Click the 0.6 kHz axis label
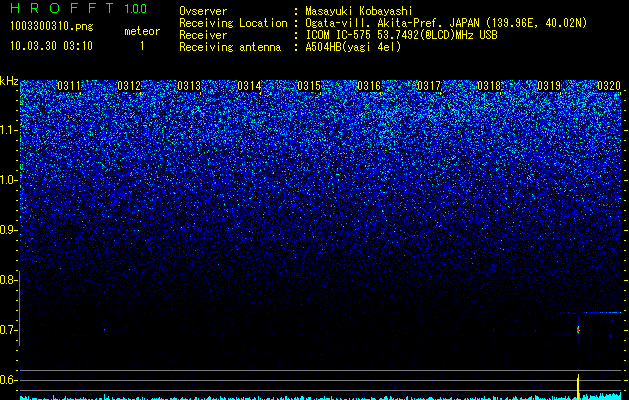 tap(7, 380)
